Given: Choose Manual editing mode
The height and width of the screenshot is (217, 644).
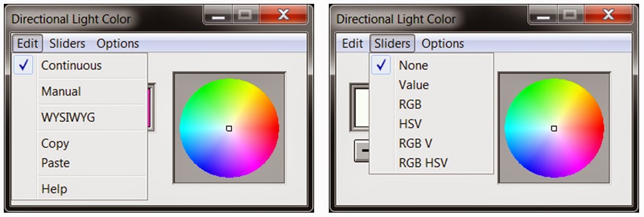Looking at the screenshot, I should (x=61, y=92).
